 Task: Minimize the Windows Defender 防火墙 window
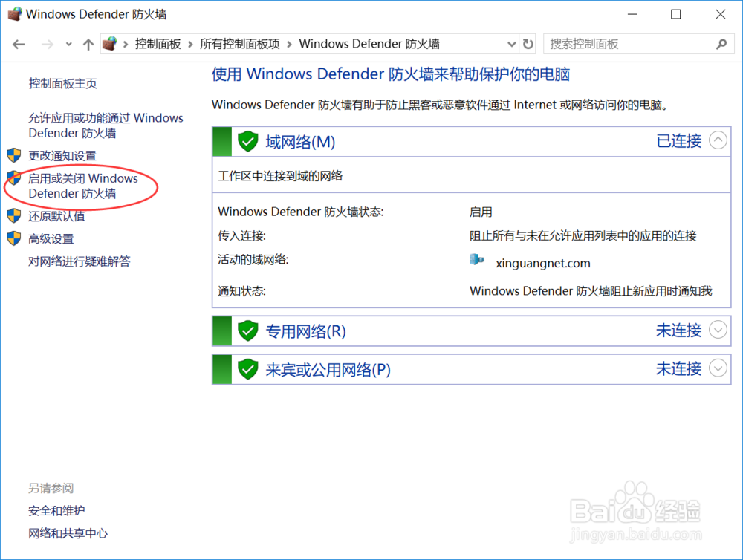(632, 14)
